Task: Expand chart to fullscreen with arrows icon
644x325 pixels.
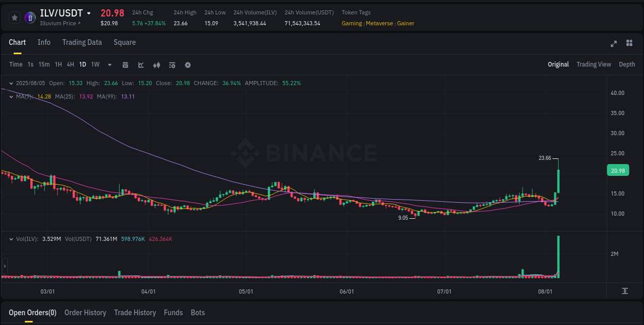Action: [x=614, y=44]
